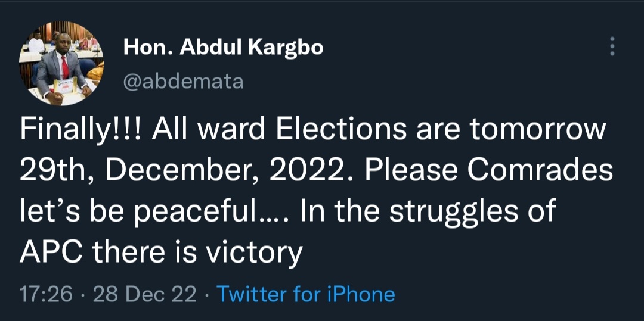Select the 28 Dec 22 tweet date
Screen dimensions: 644x321
click(x=144, y=294)
